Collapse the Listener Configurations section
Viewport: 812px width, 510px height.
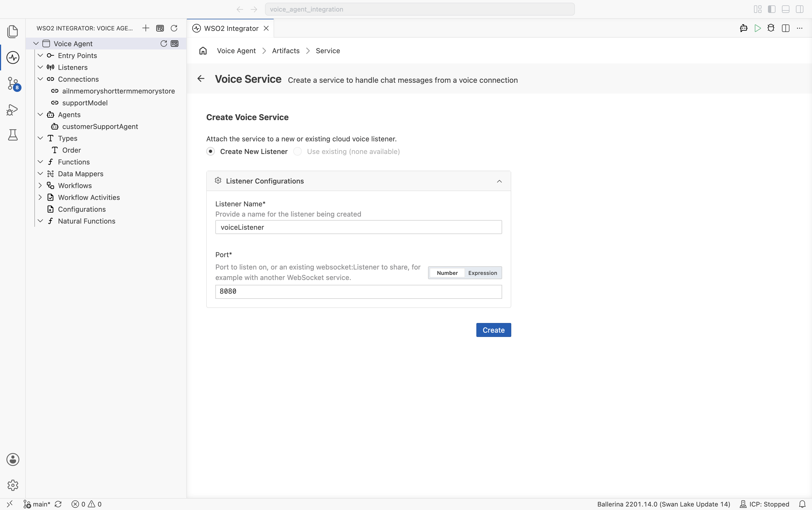[499, 181]
